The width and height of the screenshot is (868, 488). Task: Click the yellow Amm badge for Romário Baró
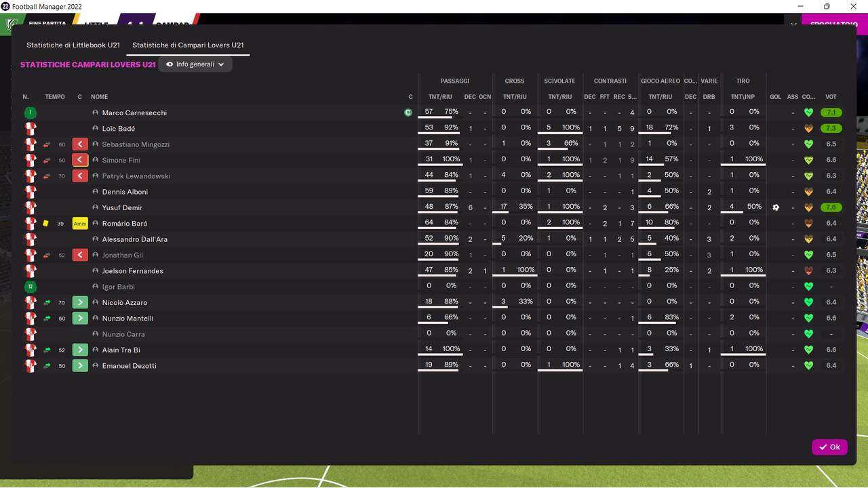coord(80,224)
